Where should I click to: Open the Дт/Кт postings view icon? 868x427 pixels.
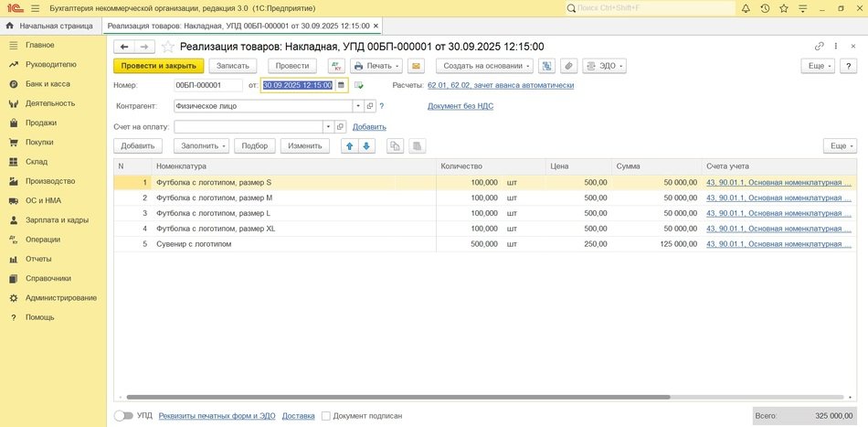click(x=335, y=66)
